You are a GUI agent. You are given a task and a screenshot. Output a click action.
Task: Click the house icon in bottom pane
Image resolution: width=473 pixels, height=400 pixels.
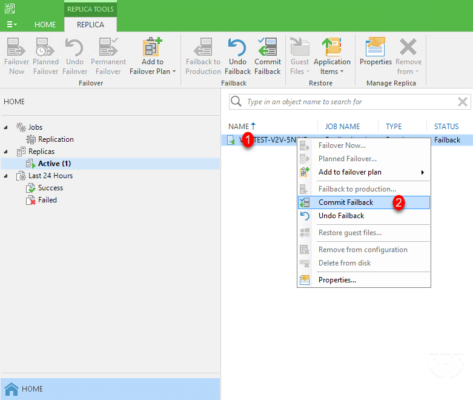click(x=11, y=389)
